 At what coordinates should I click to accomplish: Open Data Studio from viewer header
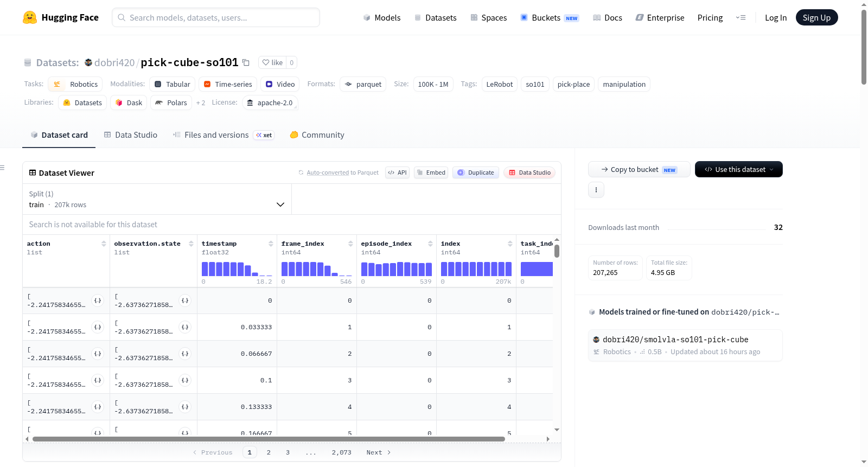pos(529,172)
